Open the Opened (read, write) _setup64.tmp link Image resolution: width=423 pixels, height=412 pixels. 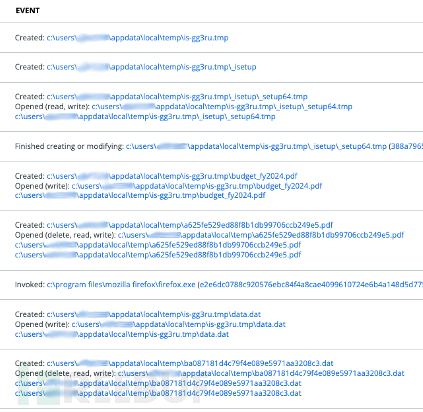222,107
